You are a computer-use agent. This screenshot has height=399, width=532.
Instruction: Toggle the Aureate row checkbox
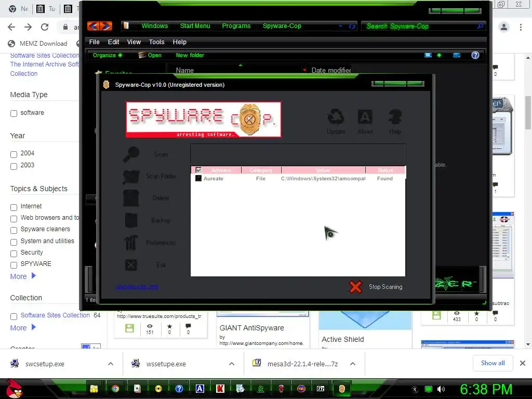pos(198,179)
